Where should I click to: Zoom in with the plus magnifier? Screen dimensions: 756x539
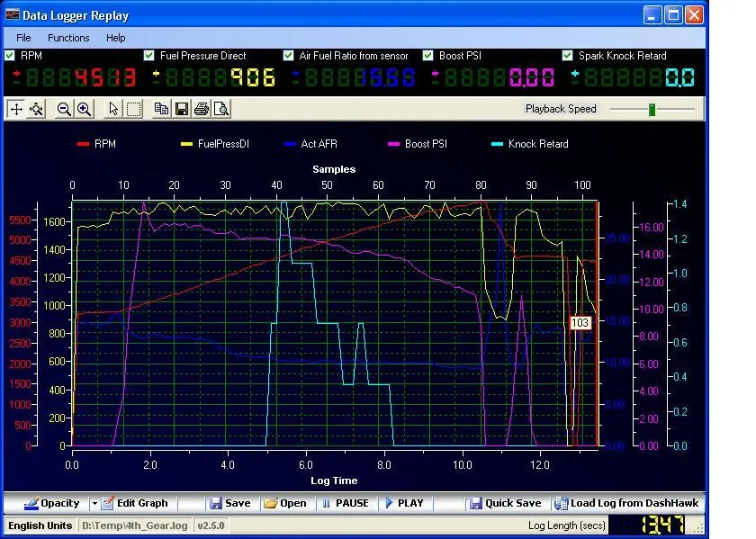click(x=85, y=109)
